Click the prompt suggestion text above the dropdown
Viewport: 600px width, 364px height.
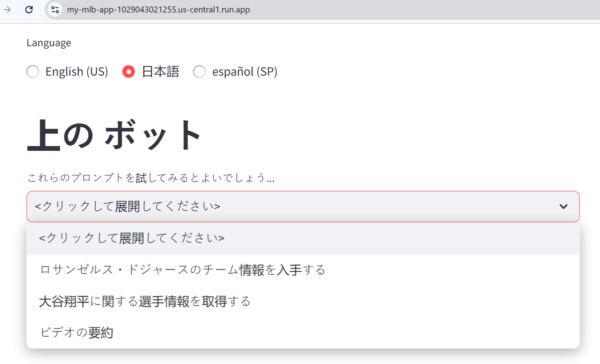150,177
